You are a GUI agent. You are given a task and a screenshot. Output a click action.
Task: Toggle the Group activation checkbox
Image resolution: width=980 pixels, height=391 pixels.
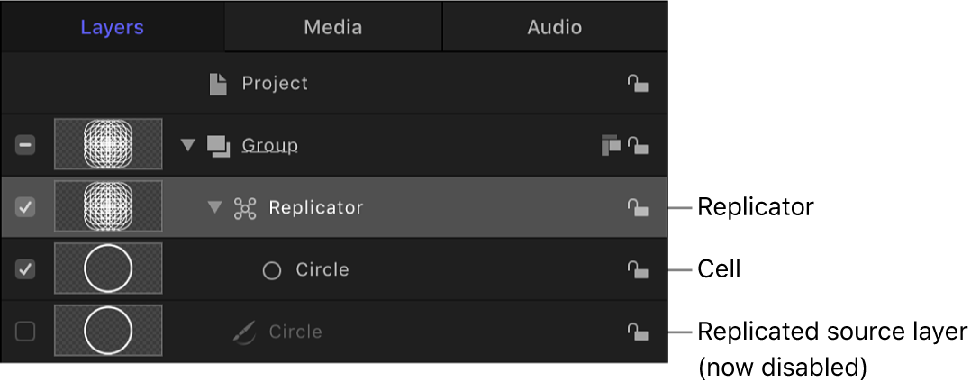point(26,145)
